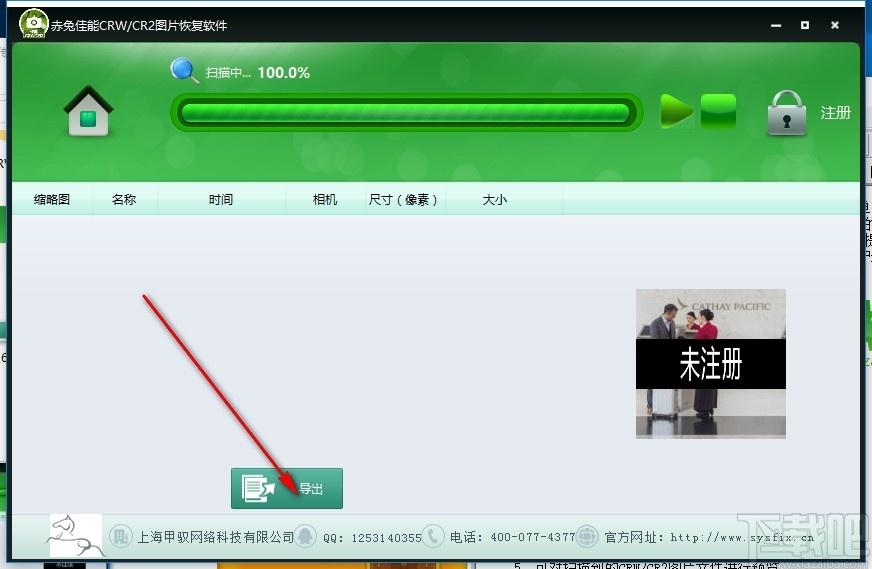Click the globe website icon
872x569 pixels.
click(587, 537)
